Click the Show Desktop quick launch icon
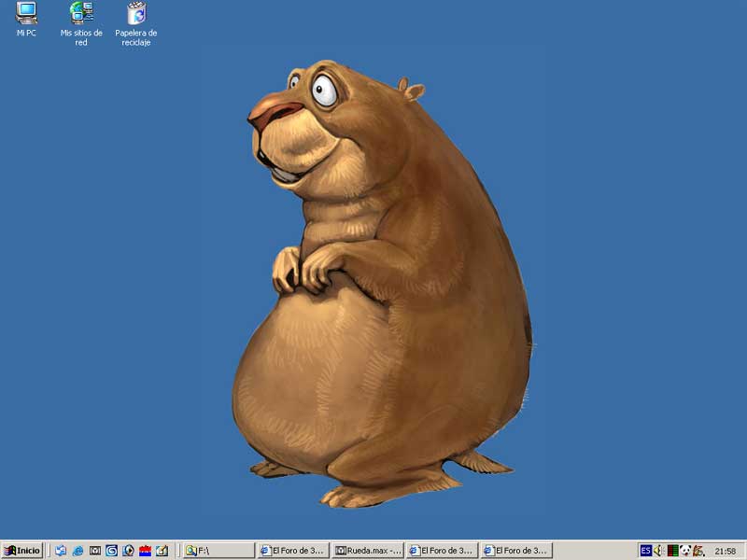The image size is (747, 560). pos(61,551)
